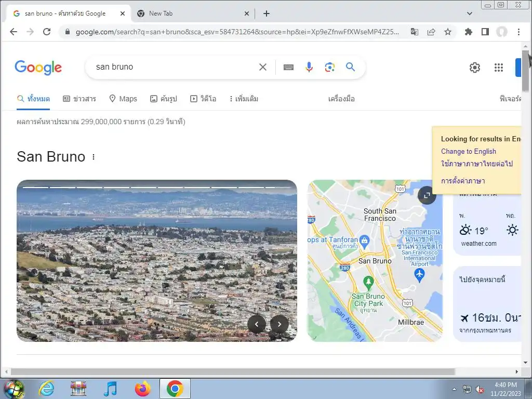This screenshot has height=399, width=532.
Task: Show previous San Bruno photo
Action: pyautogui.click(x=257, y=324)
